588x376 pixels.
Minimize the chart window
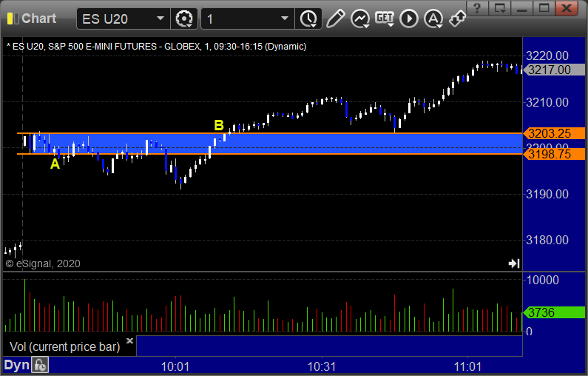coord(522,8)
